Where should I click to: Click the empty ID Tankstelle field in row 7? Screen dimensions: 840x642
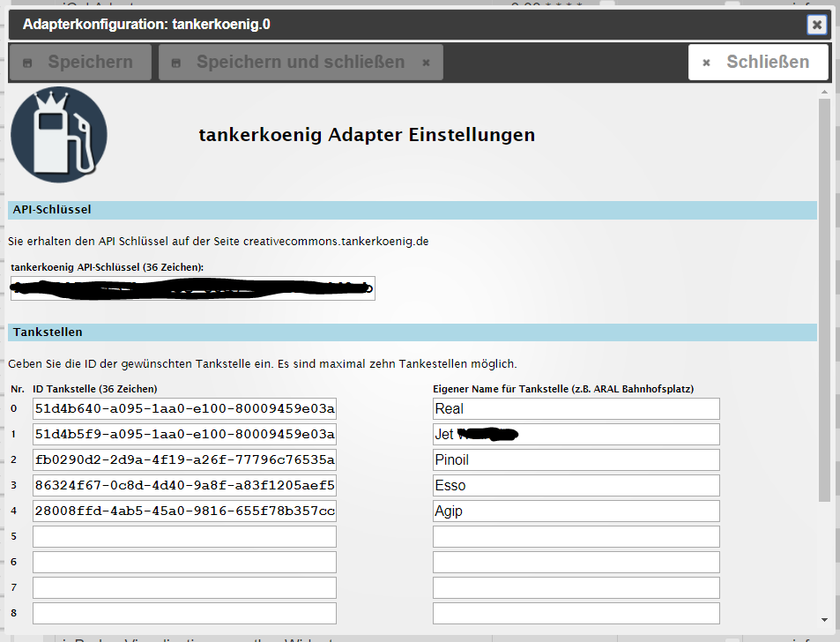coord(184,588)
